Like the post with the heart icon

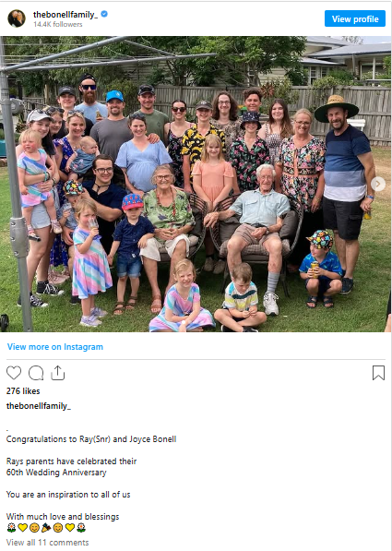[14, 373]
